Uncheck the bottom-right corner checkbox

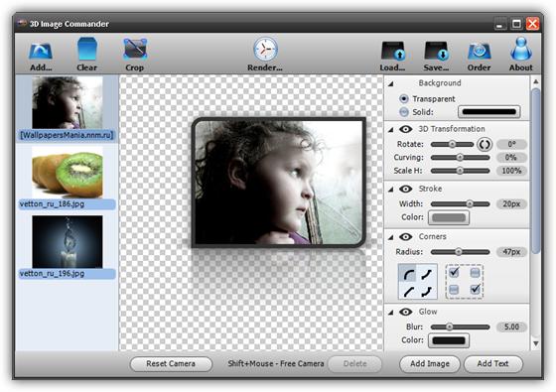click(476, 290)
